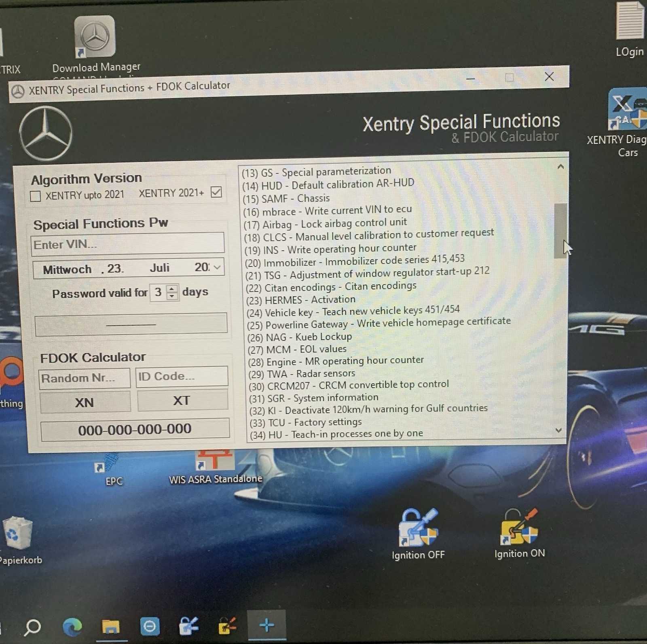Close the XENTRY Special Functions window

coord(549,76)
